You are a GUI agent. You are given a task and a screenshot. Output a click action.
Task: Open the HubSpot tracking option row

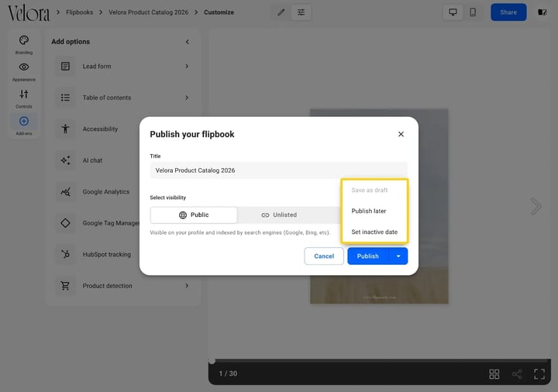pyautogui.click(x=98, y=254)
